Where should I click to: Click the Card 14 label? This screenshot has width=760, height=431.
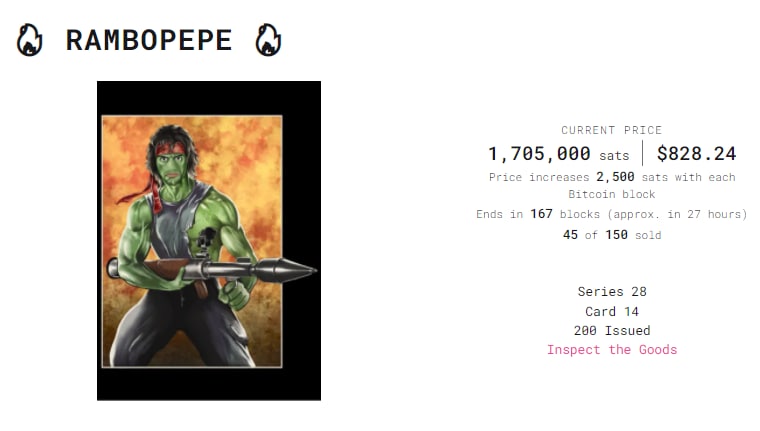point(611,311)
